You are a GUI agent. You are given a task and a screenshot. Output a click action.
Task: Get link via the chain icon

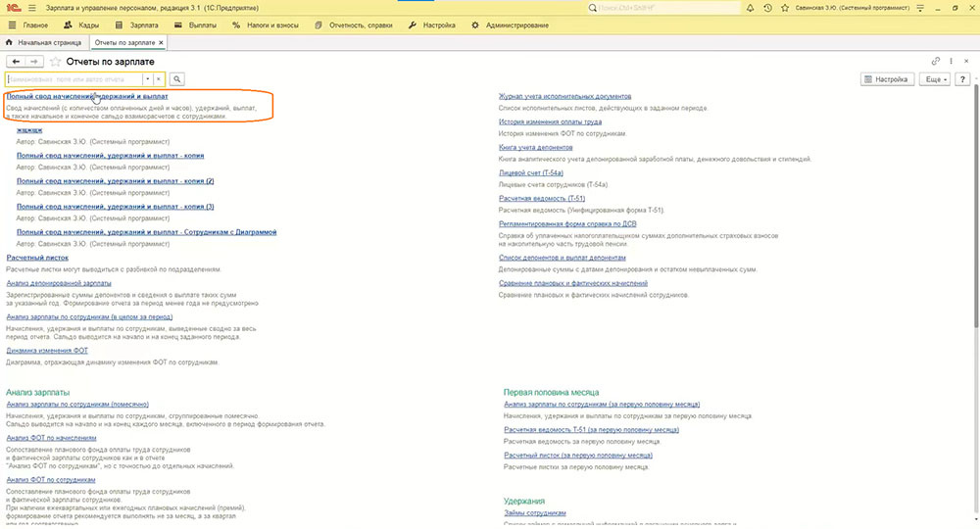[x=936, y=61]
